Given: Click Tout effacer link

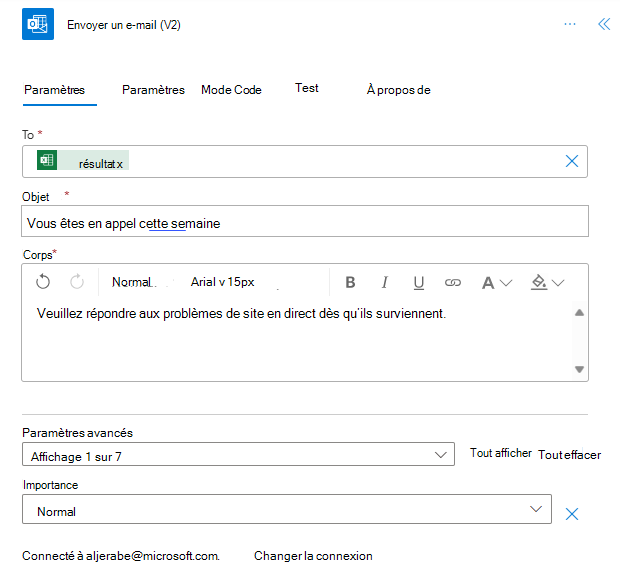Looking at the screenshot, I should [x=569, y=455].
